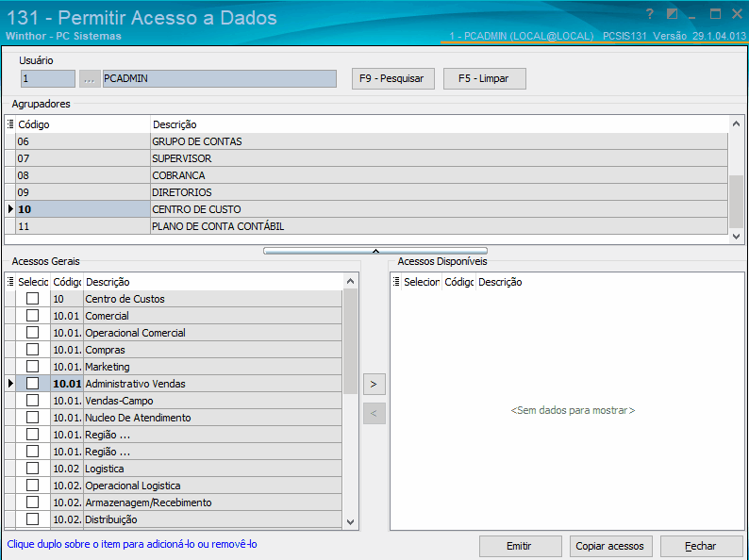Select the Marketing checkbox

32,366
